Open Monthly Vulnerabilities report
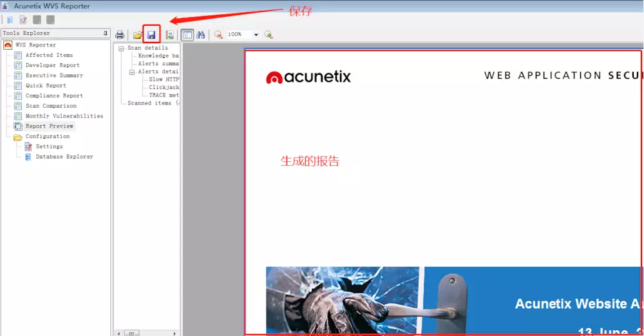The width and height of the screenshot is (644, 336). tap(64, 116)
